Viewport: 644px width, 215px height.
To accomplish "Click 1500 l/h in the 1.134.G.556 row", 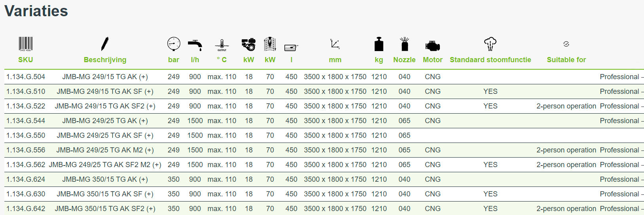I will (195, 150).
